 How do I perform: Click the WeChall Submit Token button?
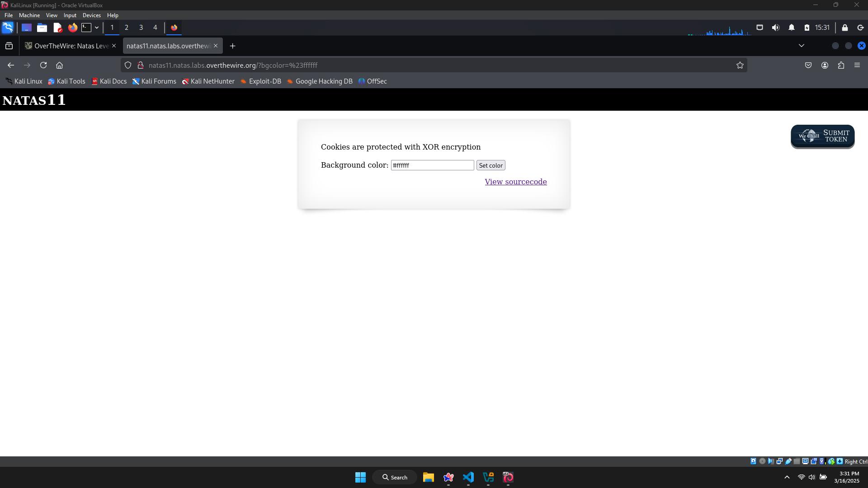tap(822, 136)
